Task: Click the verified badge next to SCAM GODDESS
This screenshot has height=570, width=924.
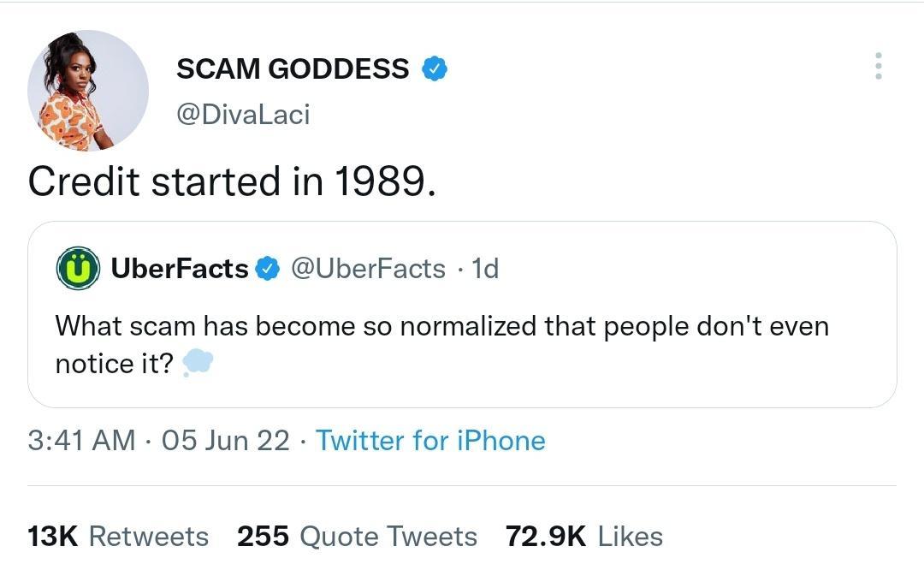Action: click(435, 68)
